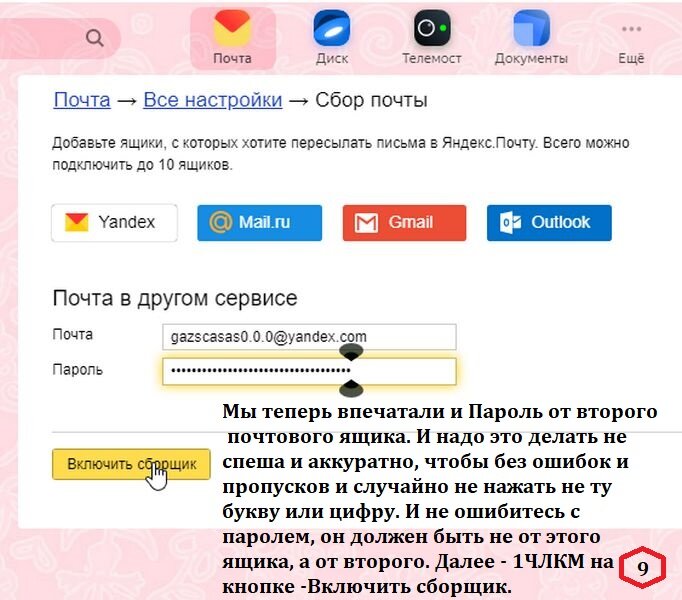Click the Сбор почты page title
The height and width of the screenshot is (600, 682).
point(371,100)
